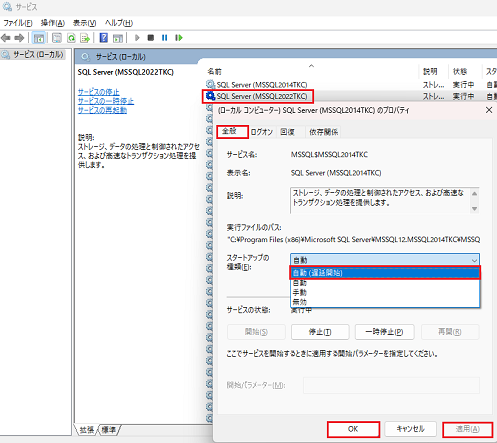Click the キャンセル button
This screenshot has width=497, height=443.
point(410,429)
